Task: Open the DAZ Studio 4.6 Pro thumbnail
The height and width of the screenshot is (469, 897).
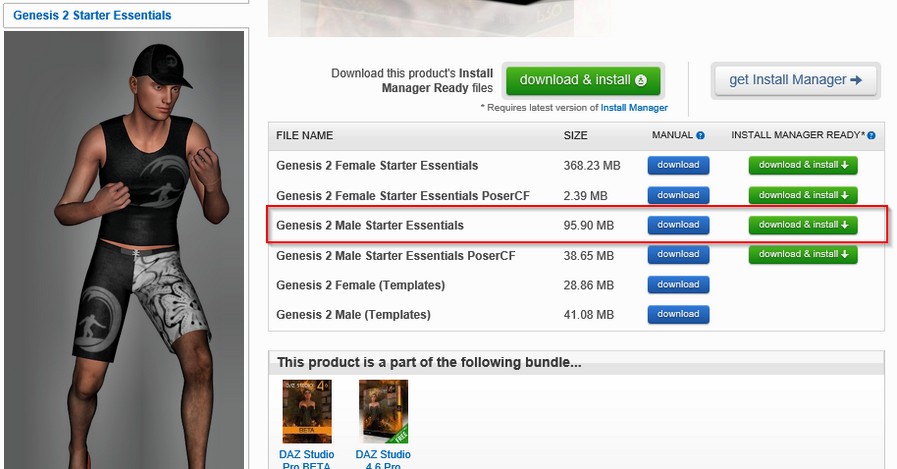Action: (383, 411)
